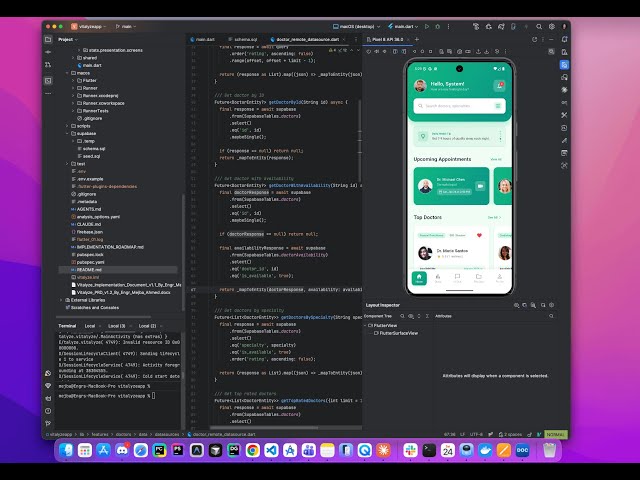Toggle the NORMAL vim mode indicator
640x480 pixels.
point(556,435)
